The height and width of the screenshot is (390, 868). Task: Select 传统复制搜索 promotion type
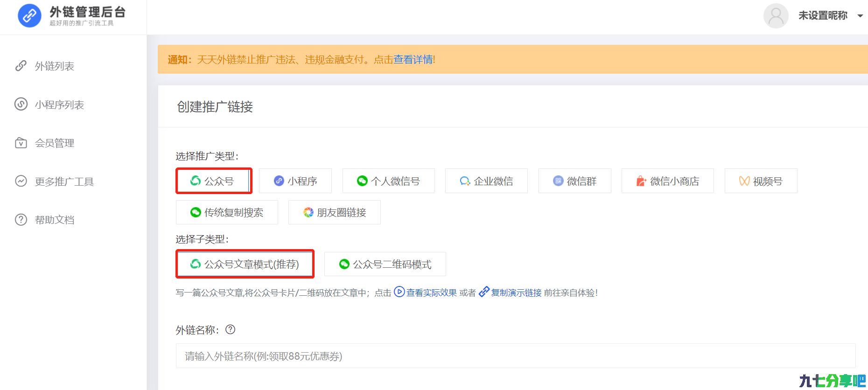[x=227, y=212]
